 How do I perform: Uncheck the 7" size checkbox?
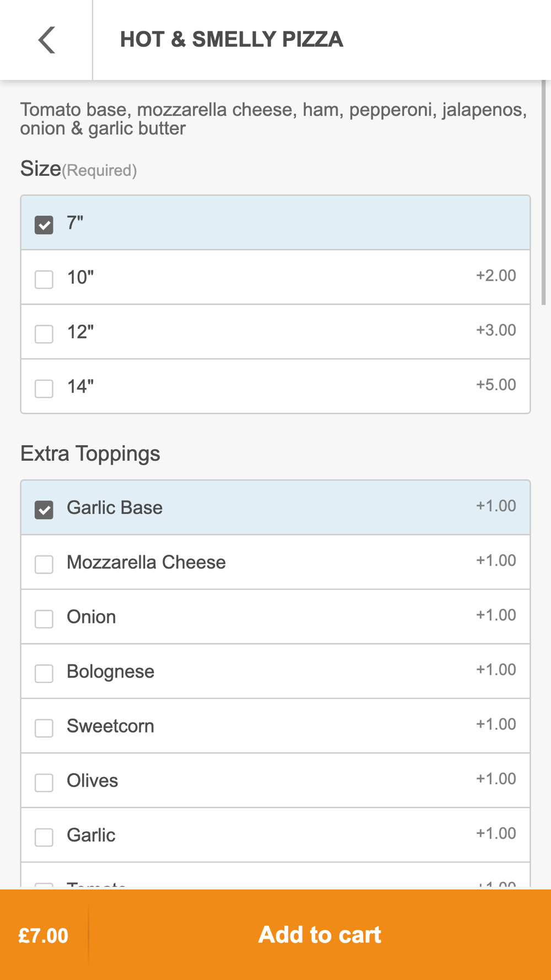tap(44, 224)
